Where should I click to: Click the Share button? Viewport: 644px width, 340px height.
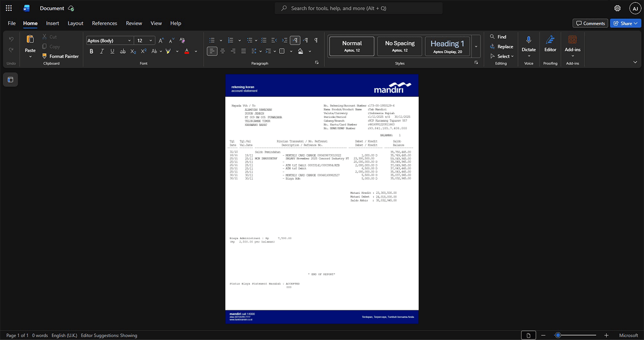coord(626,23)
